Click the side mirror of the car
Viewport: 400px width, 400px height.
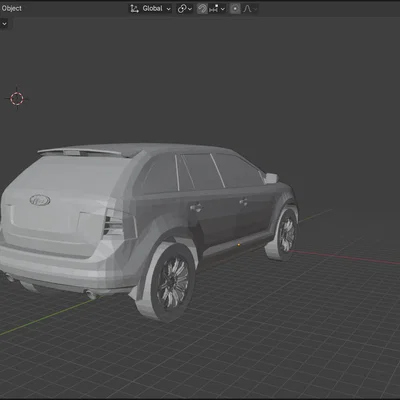(271, 178)
